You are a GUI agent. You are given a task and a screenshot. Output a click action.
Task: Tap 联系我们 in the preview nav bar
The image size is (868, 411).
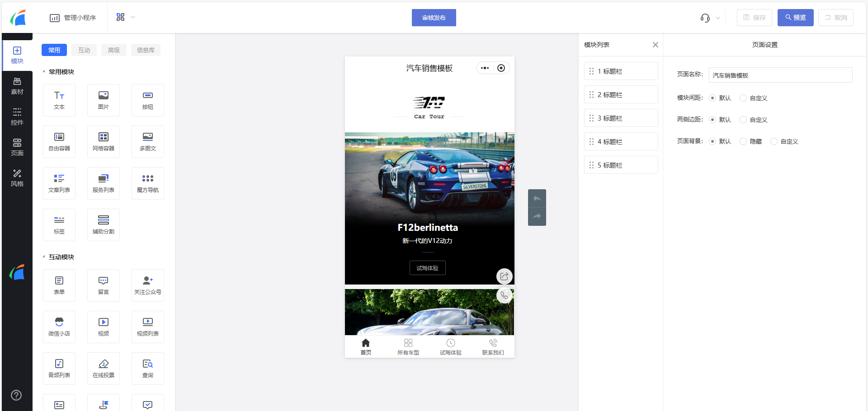tap(493, 347)
